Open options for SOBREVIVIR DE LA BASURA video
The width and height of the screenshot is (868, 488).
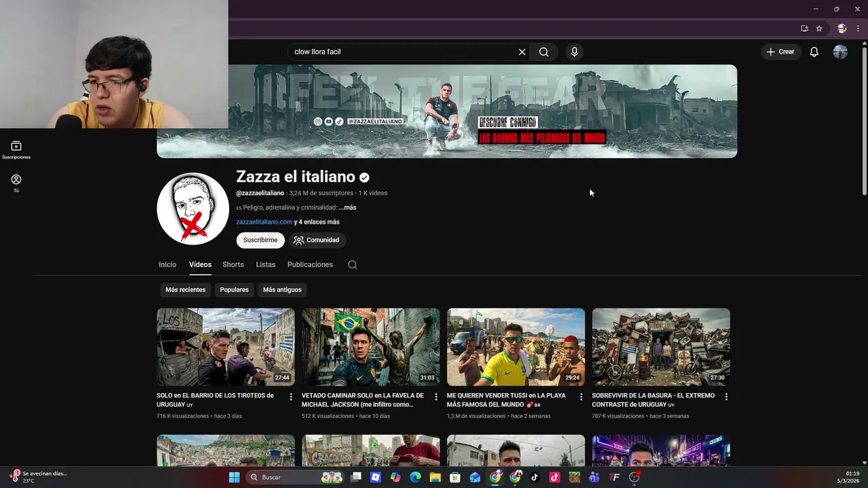[x=726, y=396]
